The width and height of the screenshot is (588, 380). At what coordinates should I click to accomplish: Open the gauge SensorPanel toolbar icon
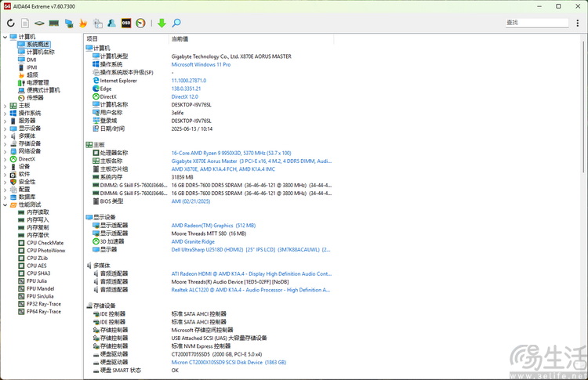click(140, 24)
